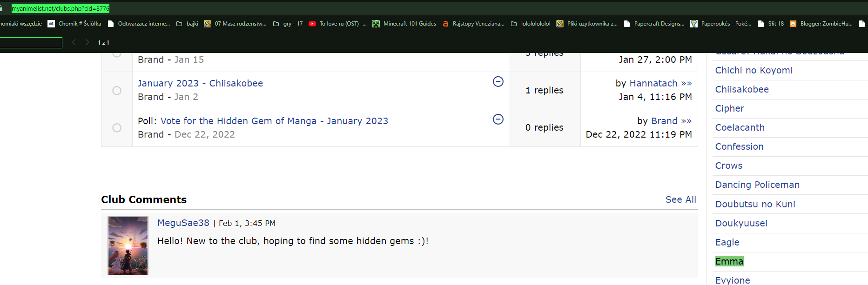Click the '0 replies' cell text
Screen dimensions: 868x285
pos(545,127)
